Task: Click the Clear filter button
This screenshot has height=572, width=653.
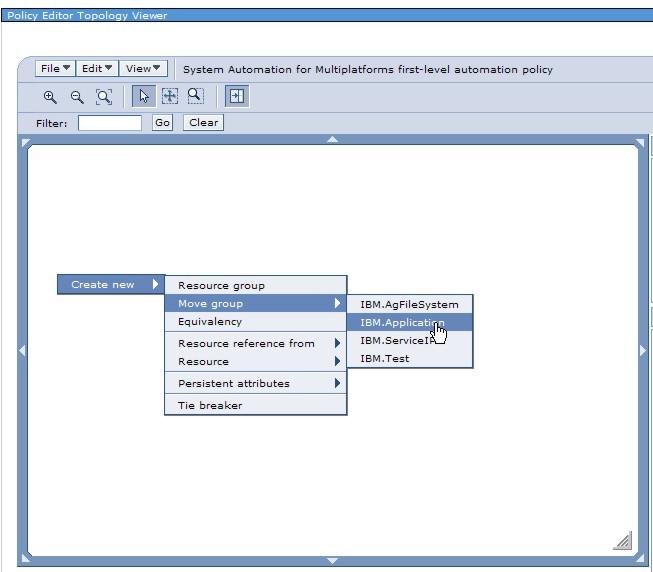Action: click(x=204, y=123)
